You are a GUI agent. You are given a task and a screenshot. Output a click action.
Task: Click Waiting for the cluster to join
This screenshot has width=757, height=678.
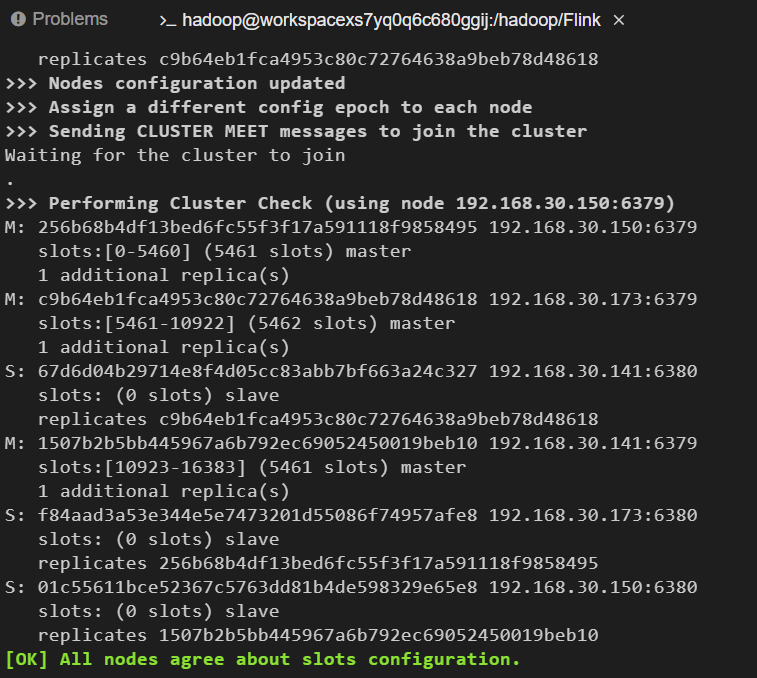175,155
